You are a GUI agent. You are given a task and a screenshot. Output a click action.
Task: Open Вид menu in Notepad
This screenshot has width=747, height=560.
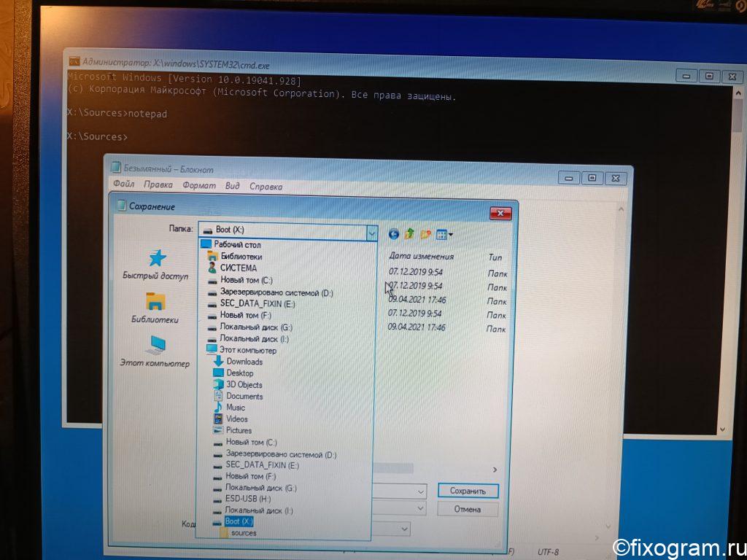(x=233, y=186)
